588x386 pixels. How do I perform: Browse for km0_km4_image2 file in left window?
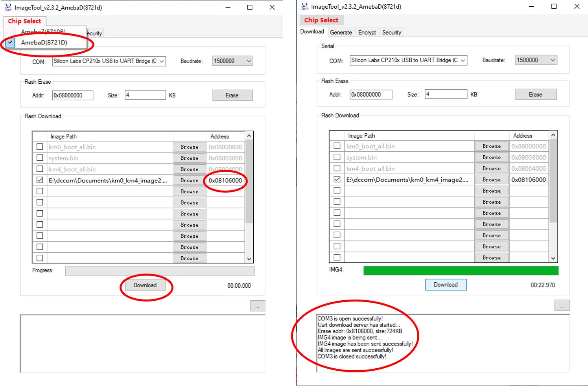click(190, 180)
